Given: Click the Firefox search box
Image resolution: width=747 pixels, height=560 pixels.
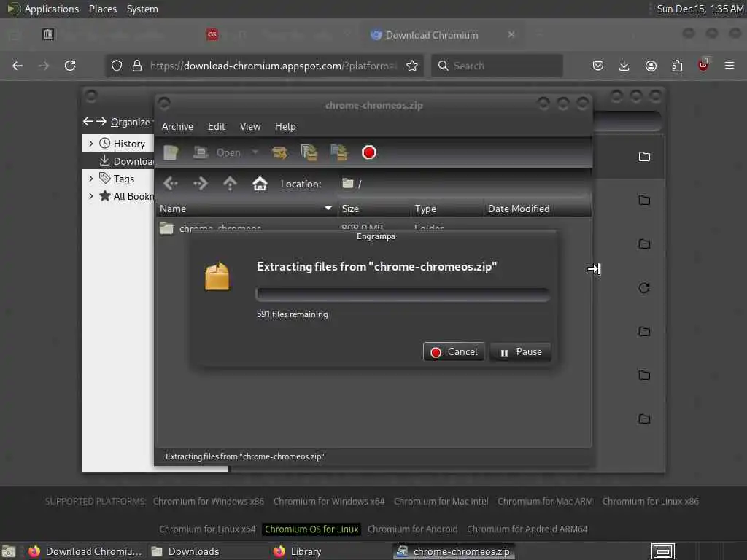Looking at the screenshot, I should [x=497, y=66].
